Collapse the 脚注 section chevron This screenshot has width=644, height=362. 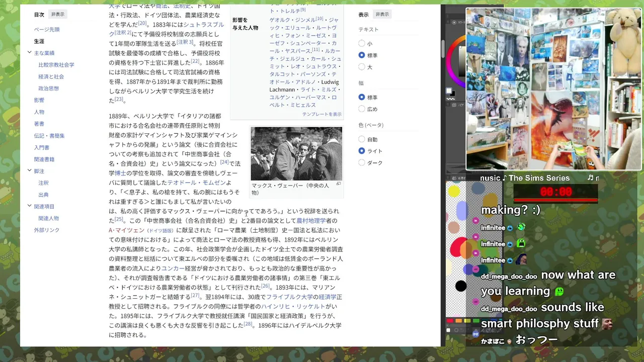30,171
